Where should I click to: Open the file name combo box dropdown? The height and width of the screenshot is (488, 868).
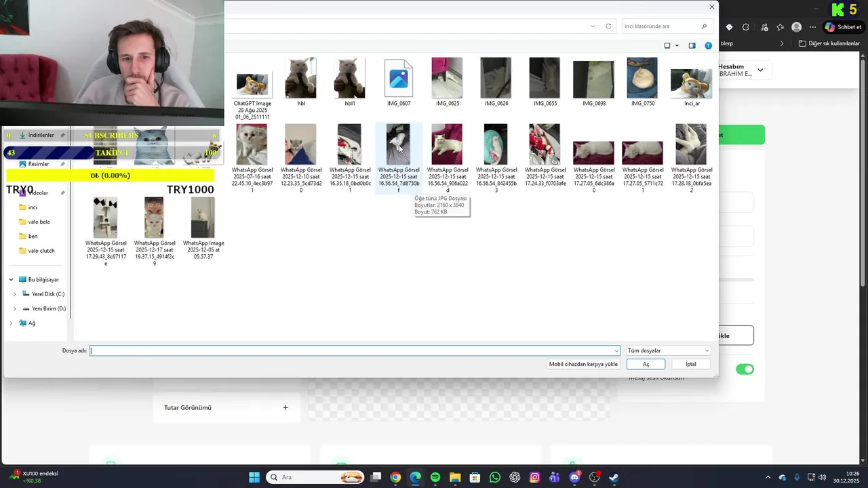[616, 351]
